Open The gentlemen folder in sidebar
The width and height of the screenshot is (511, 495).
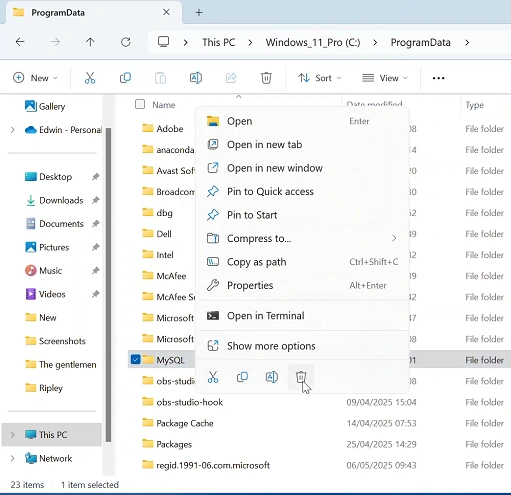[x=61, y=364]
